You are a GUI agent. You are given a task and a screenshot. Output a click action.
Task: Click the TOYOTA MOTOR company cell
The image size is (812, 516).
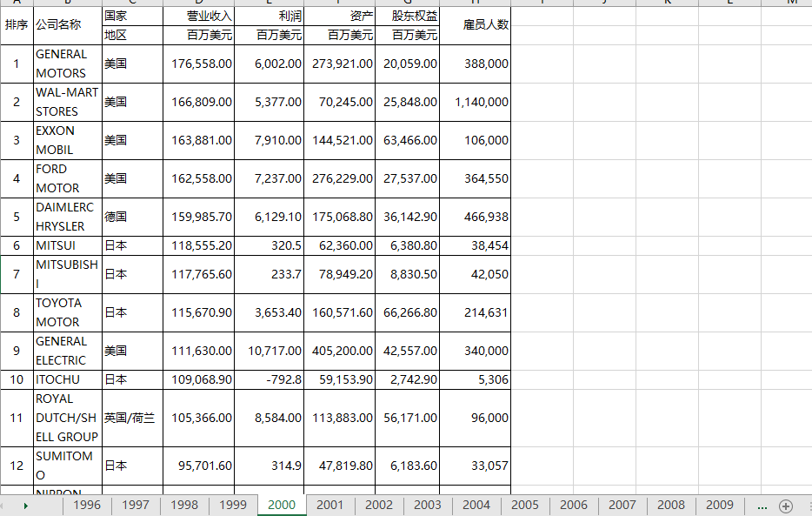(68, 313)
